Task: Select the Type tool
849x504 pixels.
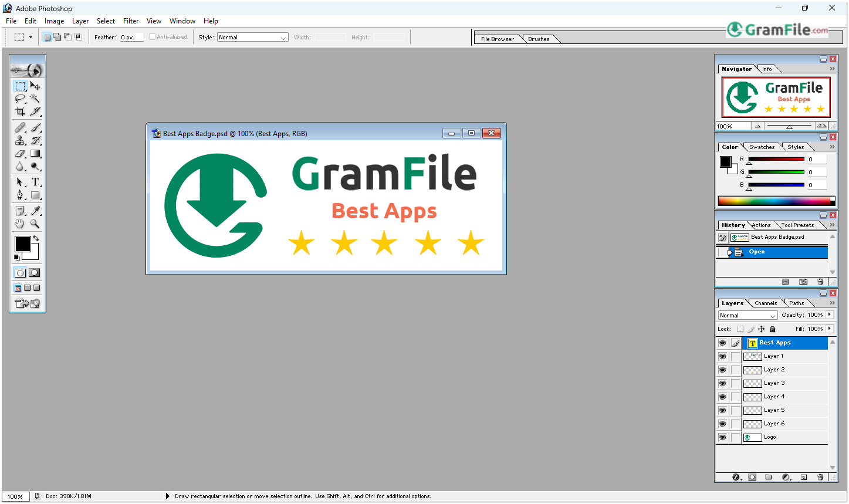Action: coord(35,182)
